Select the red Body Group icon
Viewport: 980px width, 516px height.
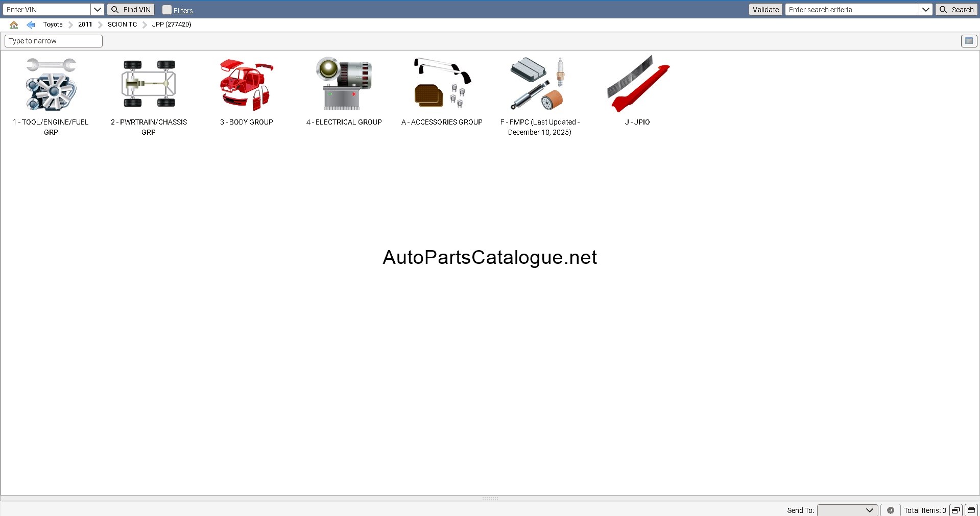(x=247, y=85)
